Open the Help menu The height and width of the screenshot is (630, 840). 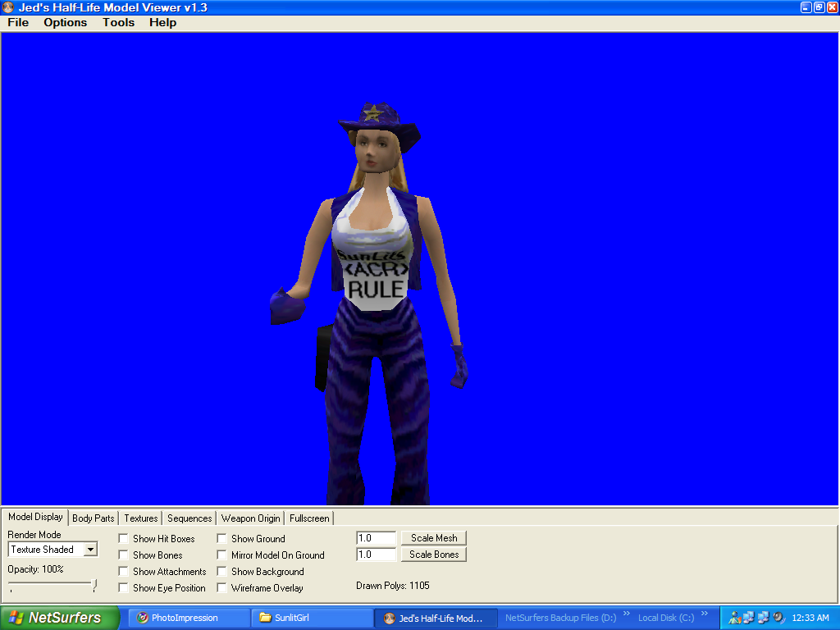[162, 22]
